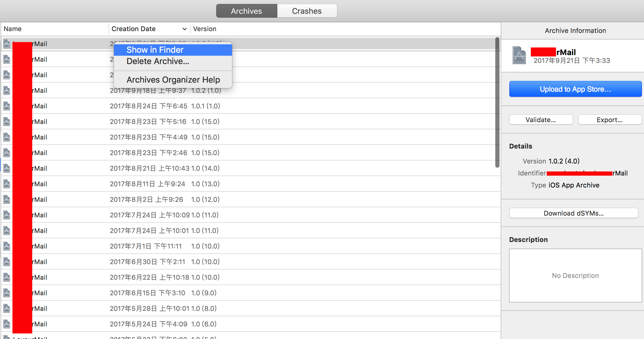Select version 1.0 (6.0) cell
644x339 pixels.
[x=204, y=324]
